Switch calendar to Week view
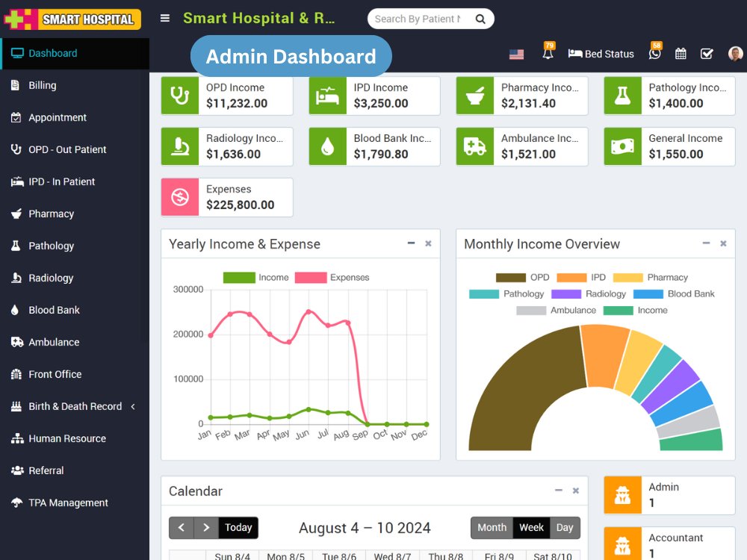The width and height of the screenshot is (747, 560). [531, 528]
